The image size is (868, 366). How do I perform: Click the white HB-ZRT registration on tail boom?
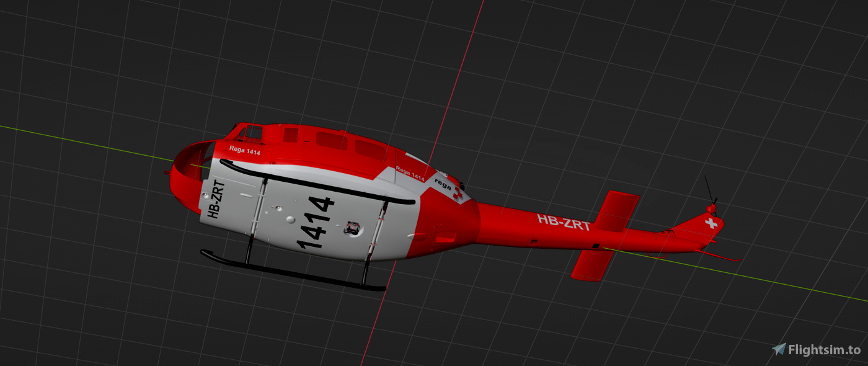(564, 222)
